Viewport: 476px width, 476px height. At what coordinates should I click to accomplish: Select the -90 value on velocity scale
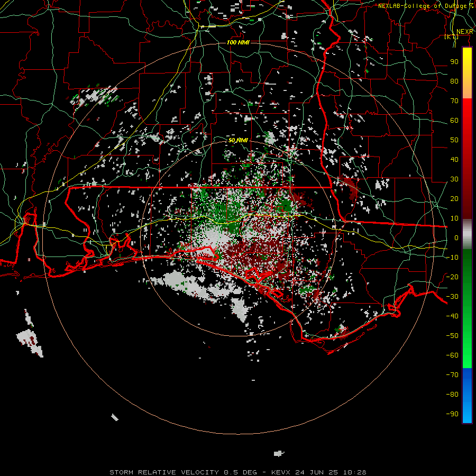pos(452,414)
